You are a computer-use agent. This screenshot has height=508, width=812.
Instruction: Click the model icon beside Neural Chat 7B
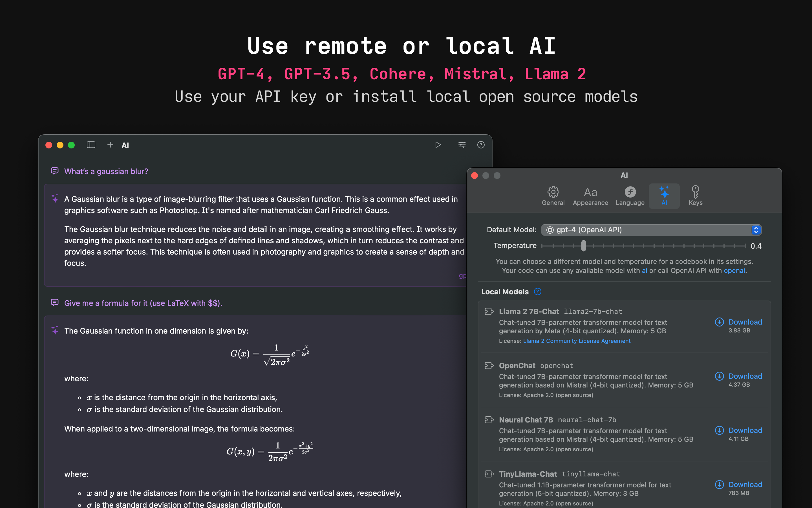tap(489, 420)
